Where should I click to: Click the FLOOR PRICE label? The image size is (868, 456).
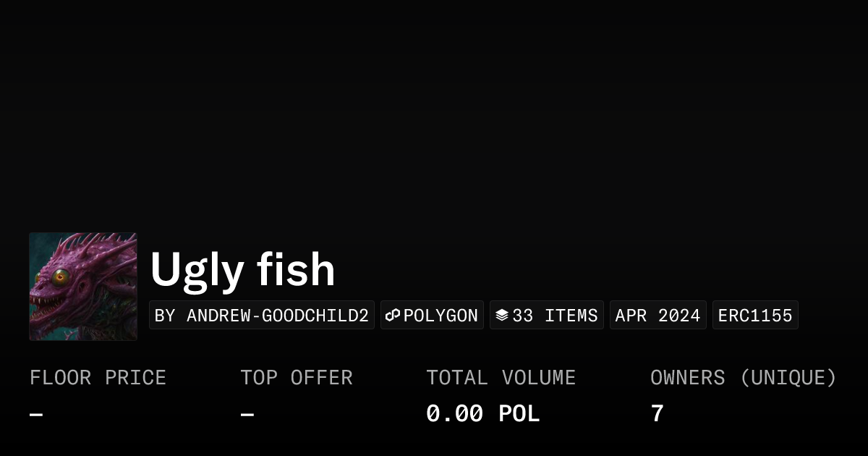point(98,378)
